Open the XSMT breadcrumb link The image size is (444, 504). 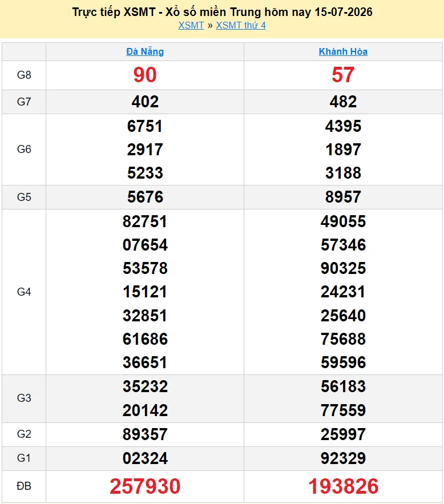(x=191, y=25)
